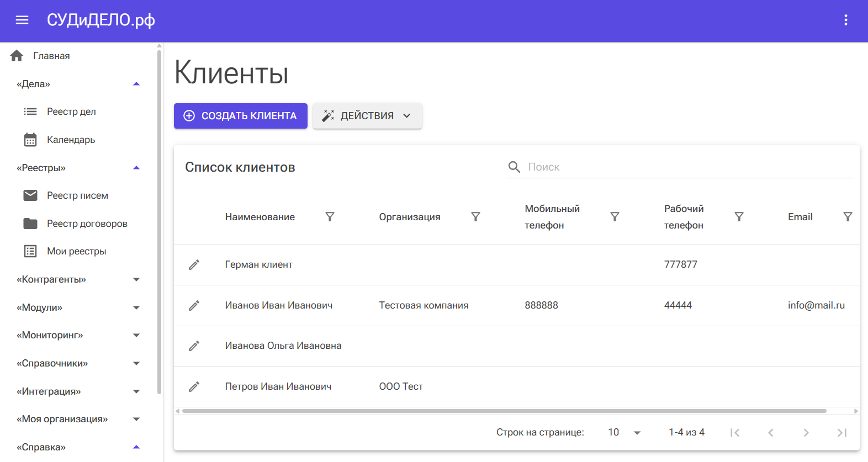
Task: Open the hamburger navigation menu
Action: pos(22,20)
